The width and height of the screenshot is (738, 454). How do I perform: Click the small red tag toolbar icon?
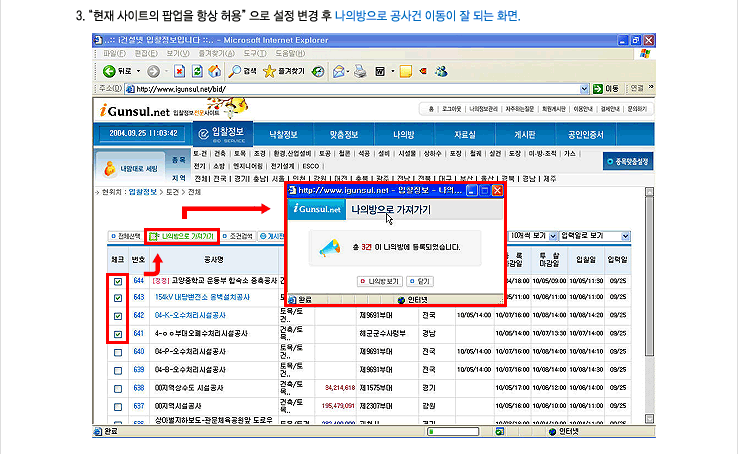click(423, 71)
